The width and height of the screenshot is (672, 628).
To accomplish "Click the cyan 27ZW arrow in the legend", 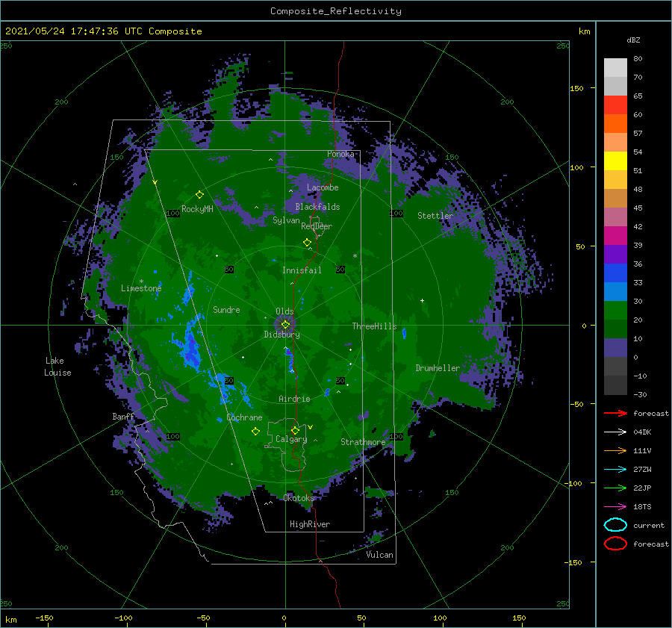I will (x=615, y=470).
